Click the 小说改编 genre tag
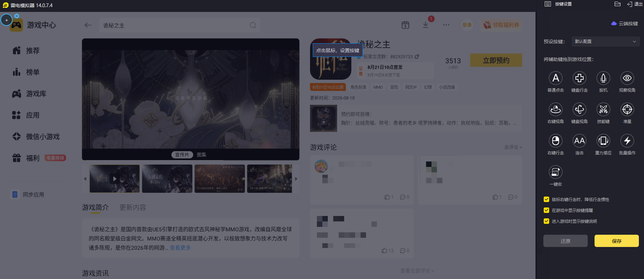This screenshot has height=279, width=644. (x=447, y=87)
